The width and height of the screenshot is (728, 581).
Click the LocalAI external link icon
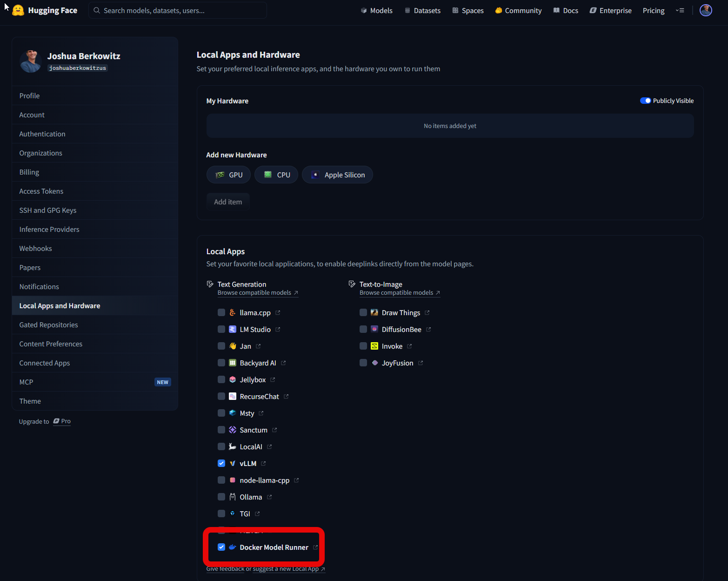(269, 447)
